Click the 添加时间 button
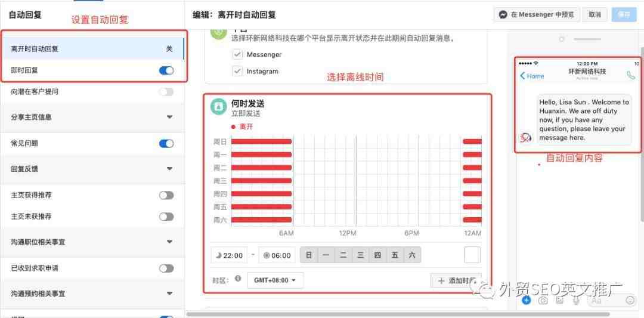Screen dimensions: 644x318 click(x=456, y=280)
